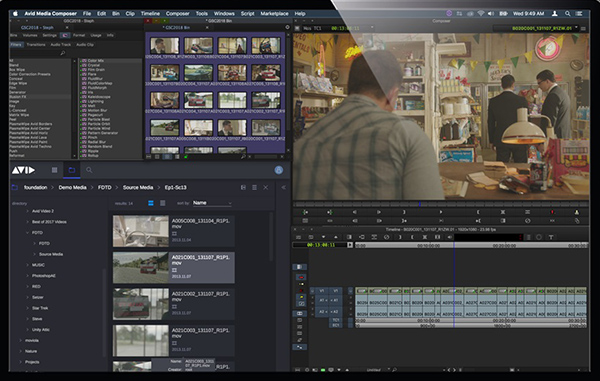
Task: Open Title tool T icon in Timeline toolbar
Action: (551, 237)
